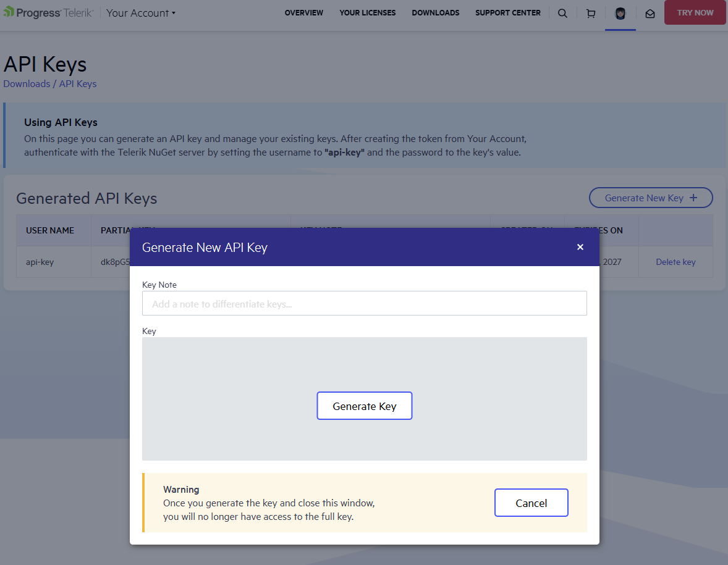Cancel the key generation dialog
The image size is (728, 565).
[531, 503]
